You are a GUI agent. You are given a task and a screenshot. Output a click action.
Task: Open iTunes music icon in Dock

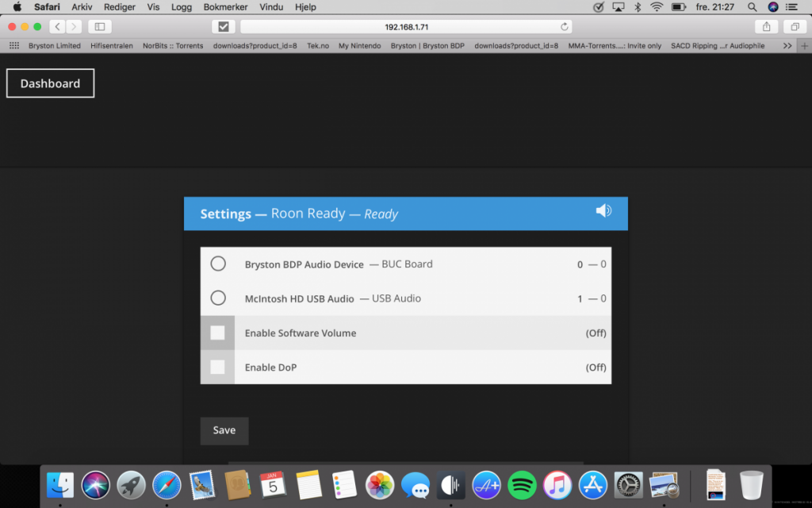[x=557, y=485]
